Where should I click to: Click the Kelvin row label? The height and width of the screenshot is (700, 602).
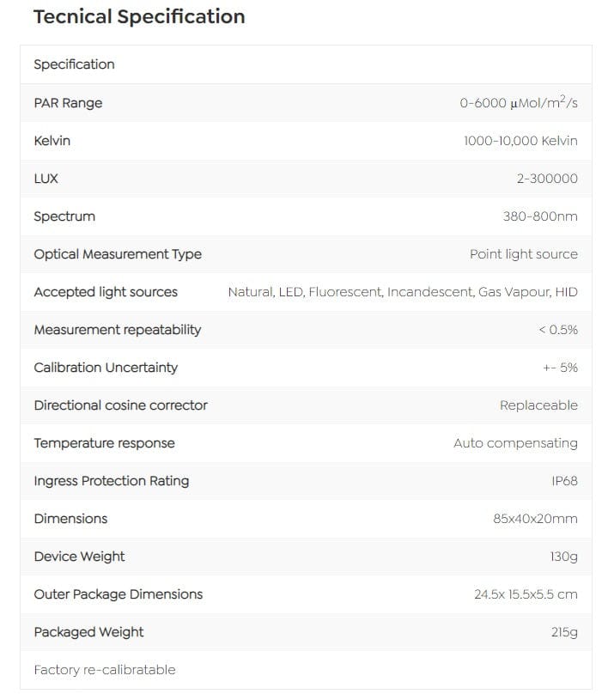pyautogui.click(x=52, y=141)
